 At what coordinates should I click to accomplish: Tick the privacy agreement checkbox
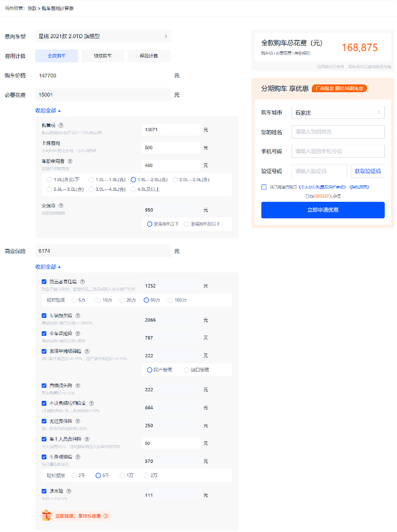point(264,187)
